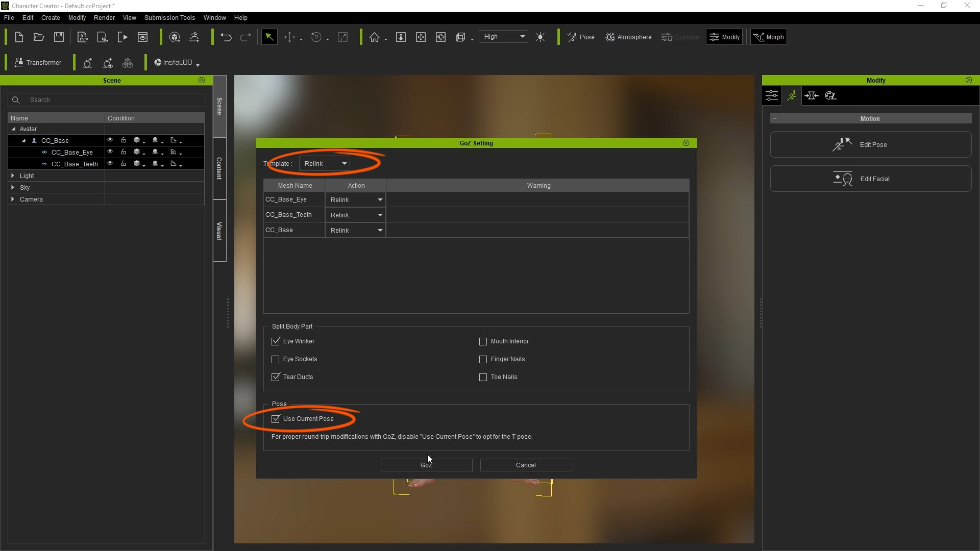Click the Home camera view icon
The image size is (980, 551).
pos(375,37)
